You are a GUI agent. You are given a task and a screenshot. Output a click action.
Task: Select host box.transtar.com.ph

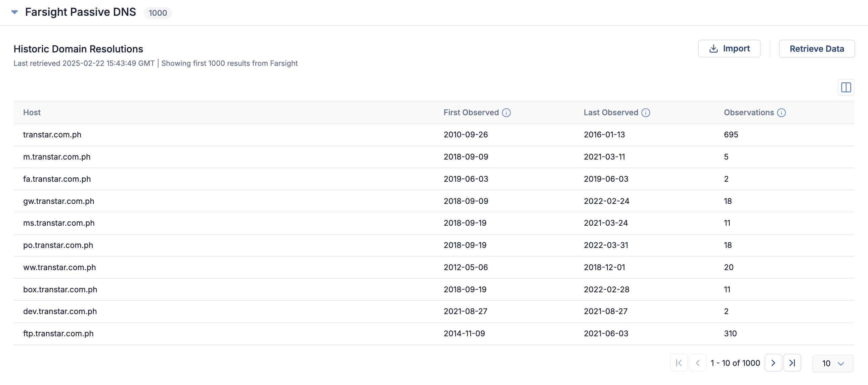click(x=60, y=289)
